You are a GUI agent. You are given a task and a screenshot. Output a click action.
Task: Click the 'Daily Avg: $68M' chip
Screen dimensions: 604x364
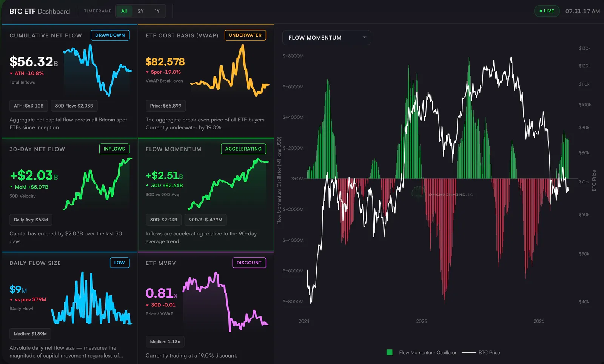coord(31,220)
